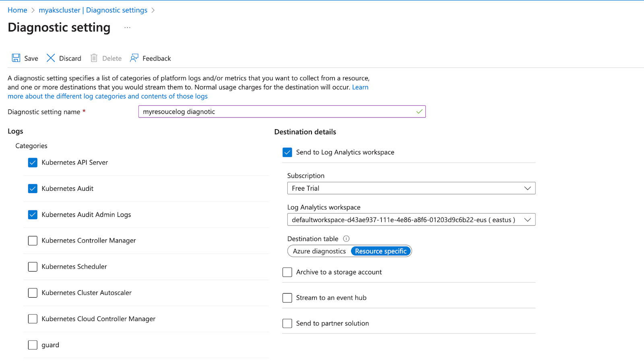Enable Archive to a storage account
The width and height of the screenshot is (644, 364).
[x=287, y=272]
